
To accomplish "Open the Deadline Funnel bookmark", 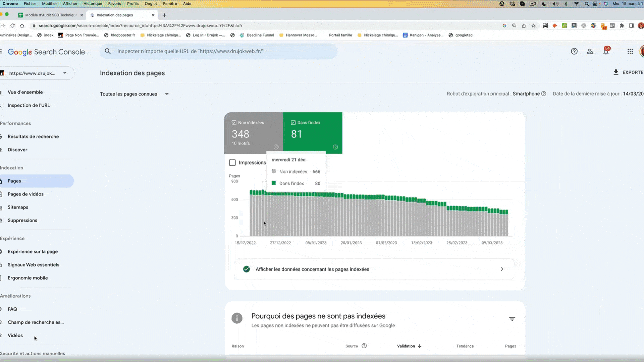I will (257, 35).
